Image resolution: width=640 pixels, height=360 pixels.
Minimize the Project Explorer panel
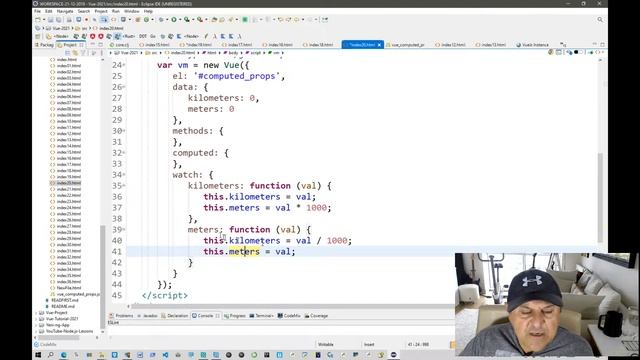93,45
